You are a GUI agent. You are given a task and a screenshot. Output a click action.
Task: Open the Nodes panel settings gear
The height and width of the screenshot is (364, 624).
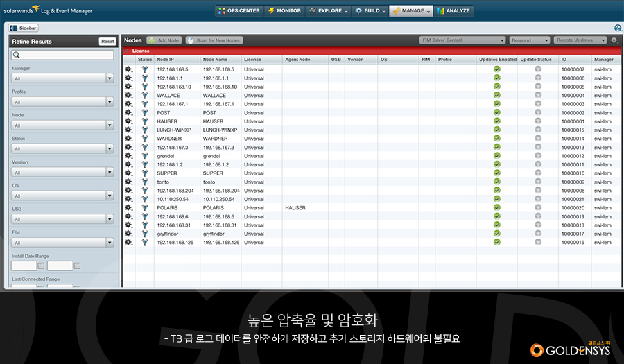[x=614, y=40]
